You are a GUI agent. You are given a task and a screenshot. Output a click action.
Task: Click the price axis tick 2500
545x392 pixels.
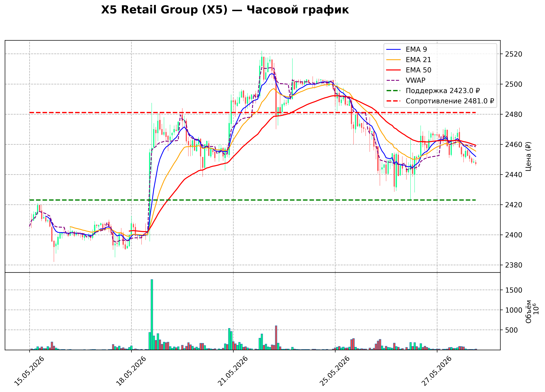[x=514, y=84]
